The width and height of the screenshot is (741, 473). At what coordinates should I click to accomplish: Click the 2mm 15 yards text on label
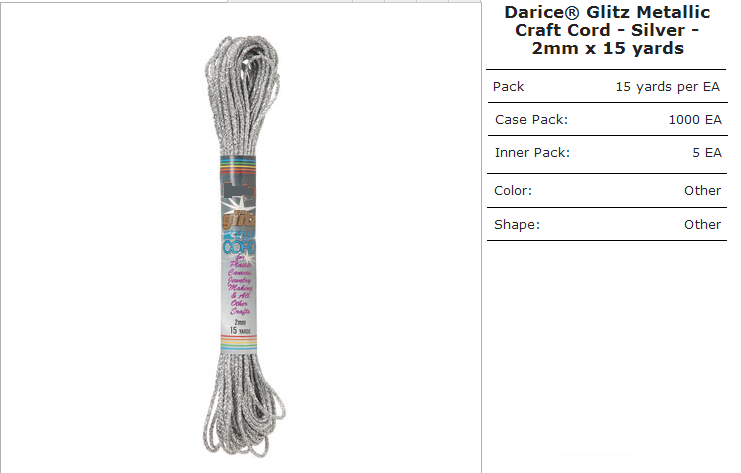pos(240,327)
